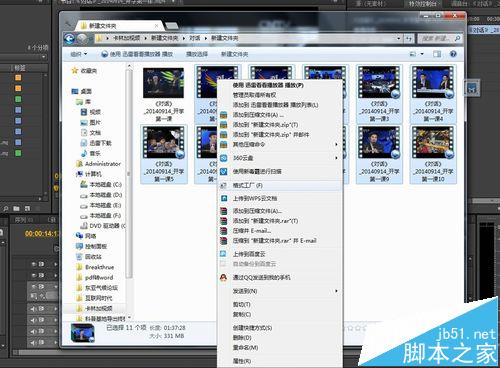Click the 播放选择 toolbar button
The image size is (500, 368).
tap(197, 54)
